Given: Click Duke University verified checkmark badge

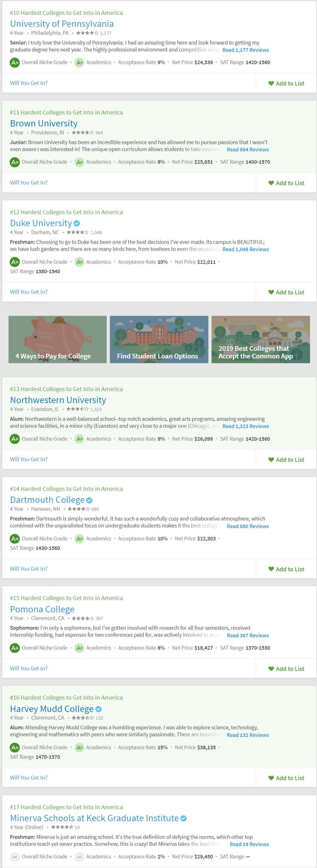Looking at the screenshot, I should click(77, 223).
